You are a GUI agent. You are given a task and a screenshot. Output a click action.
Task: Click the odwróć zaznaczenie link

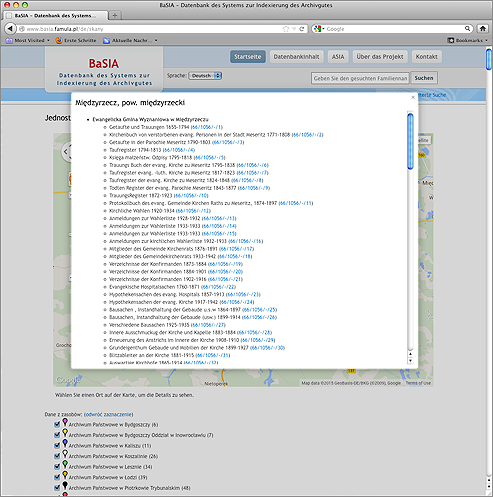109,414
